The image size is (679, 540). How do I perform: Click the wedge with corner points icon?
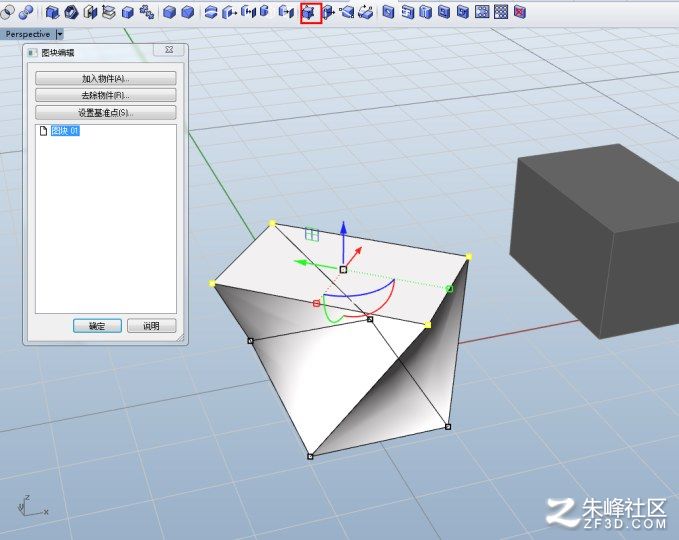(x=347, y=13)
